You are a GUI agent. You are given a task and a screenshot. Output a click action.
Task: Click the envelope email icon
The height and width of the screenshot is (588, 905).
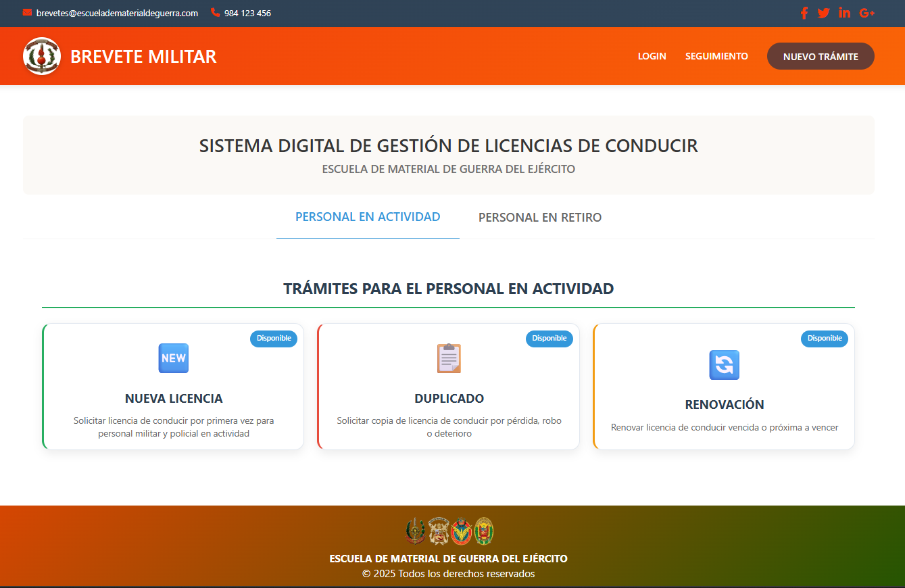[27, 13]
